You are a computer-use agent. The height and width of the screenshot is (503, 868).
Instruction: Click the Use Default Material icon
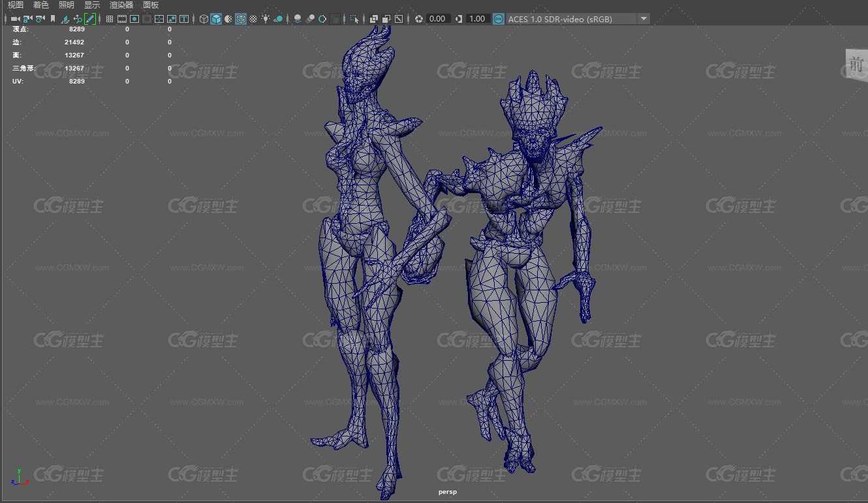[228, 19]
